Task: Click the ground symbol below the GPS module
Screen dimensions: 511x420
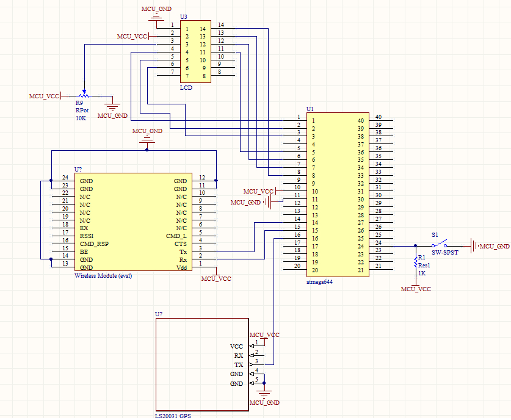Action: (x=264, y=394)
